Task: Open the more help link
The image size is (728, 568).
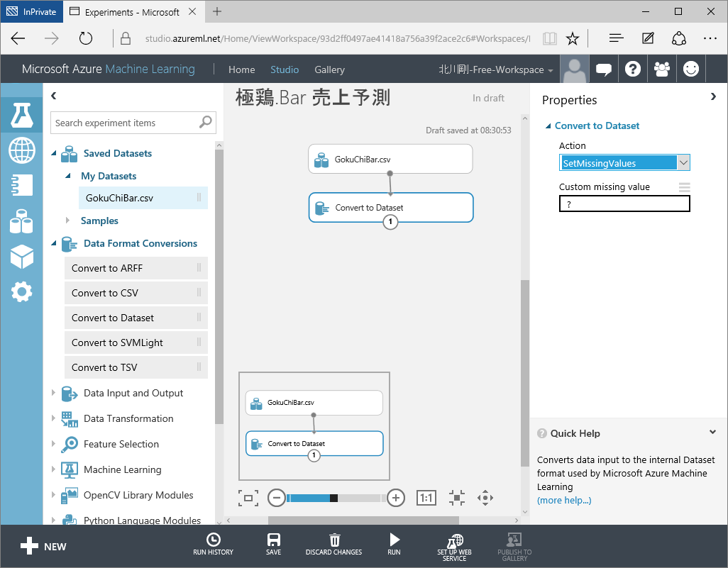Action: (564, 500)
